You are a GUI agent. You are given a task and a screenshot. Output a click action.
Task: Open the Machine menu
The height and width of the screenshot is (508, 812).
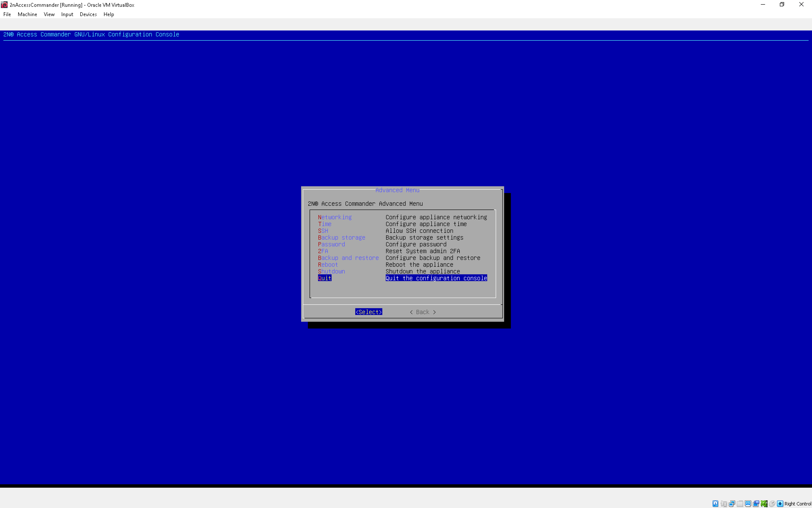point(27,14)
